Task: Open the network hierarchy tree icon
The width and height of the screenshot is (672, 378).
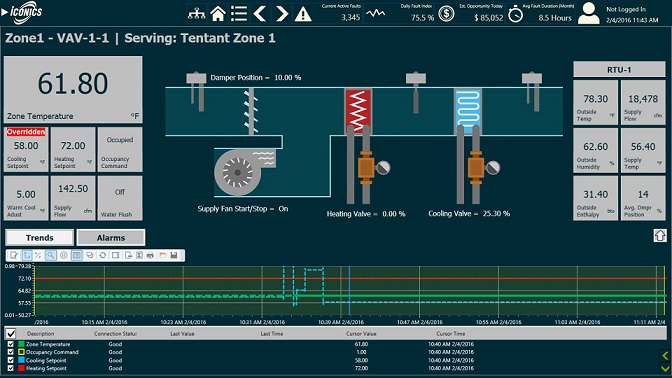Action: pyautogui.click(x=196, y=14)
